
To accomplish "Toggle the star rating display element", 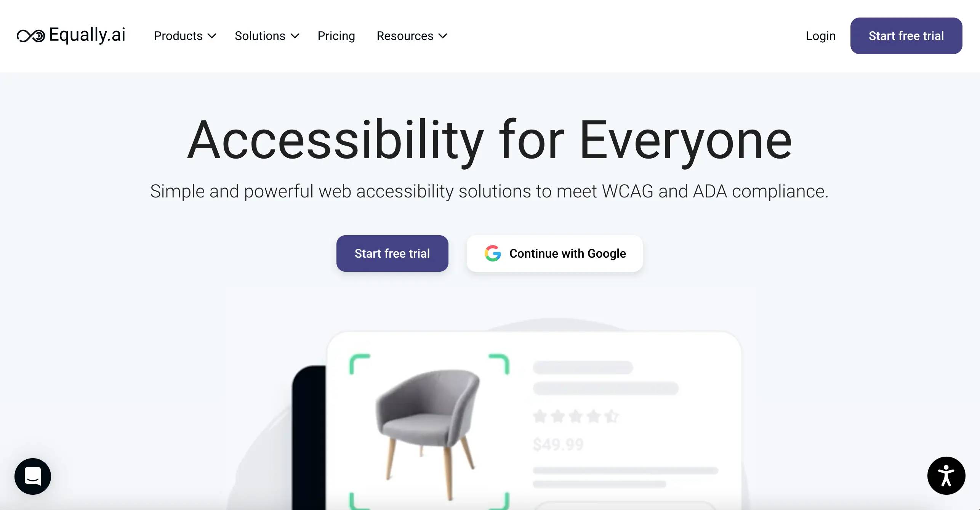I will 574,415.
